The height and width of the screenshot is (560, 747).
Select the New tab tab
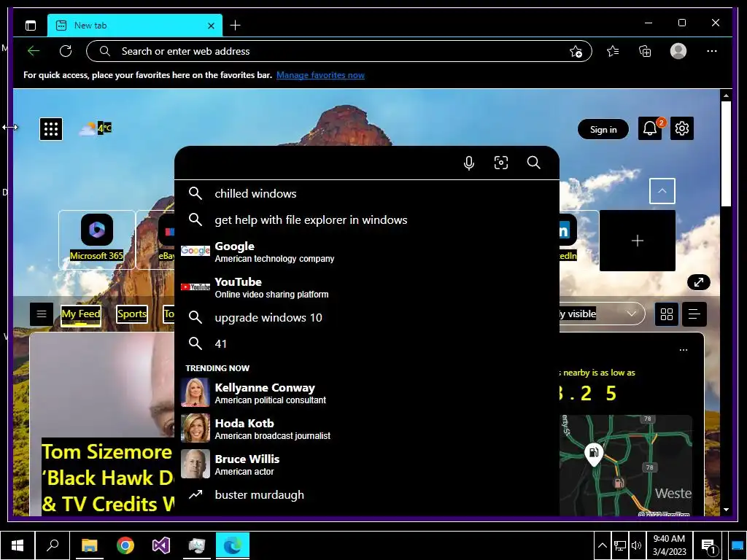[x=135, y=26]
